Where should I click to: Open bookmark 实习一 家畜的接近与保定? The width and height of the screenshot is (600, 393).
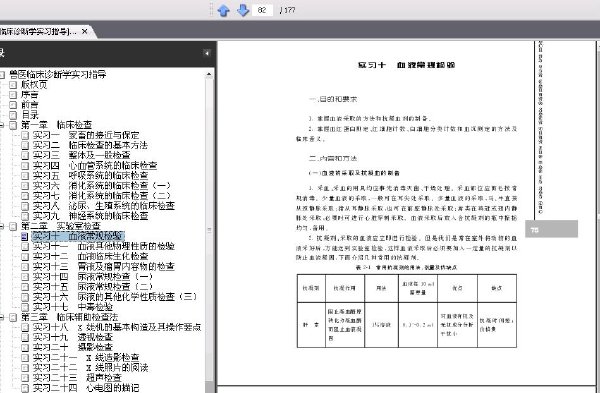click(x=86, y=135)
